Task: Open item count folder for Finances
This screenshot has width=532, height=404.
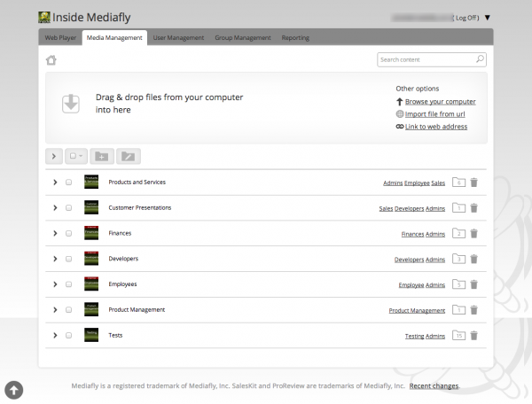Action: tap(458, 233)
